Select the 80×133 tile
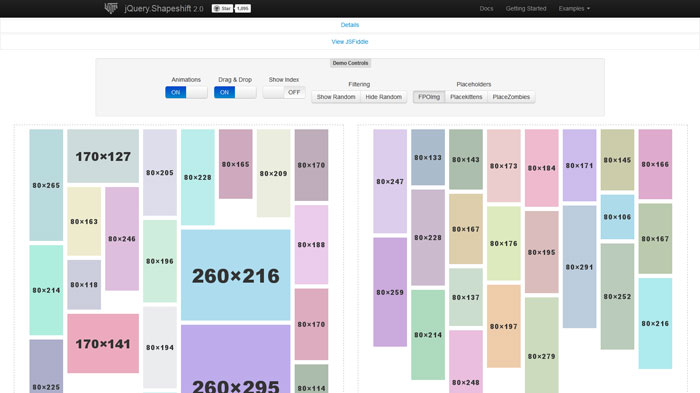This screenshot has width=700, height=393. tap(428, 157)
